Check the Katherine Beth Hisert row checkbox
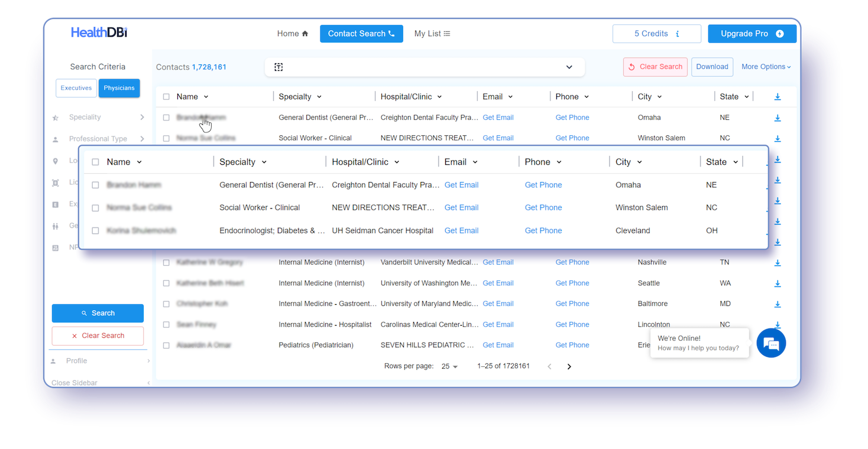The height and width of the screenshot is (449, 868). (x=166, y=283)
